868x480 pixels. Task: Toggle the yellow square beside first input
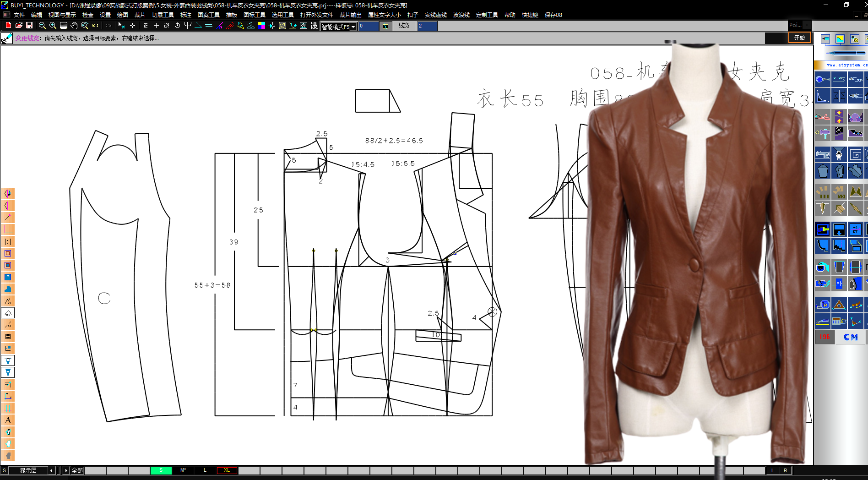(x=385, y=27)
